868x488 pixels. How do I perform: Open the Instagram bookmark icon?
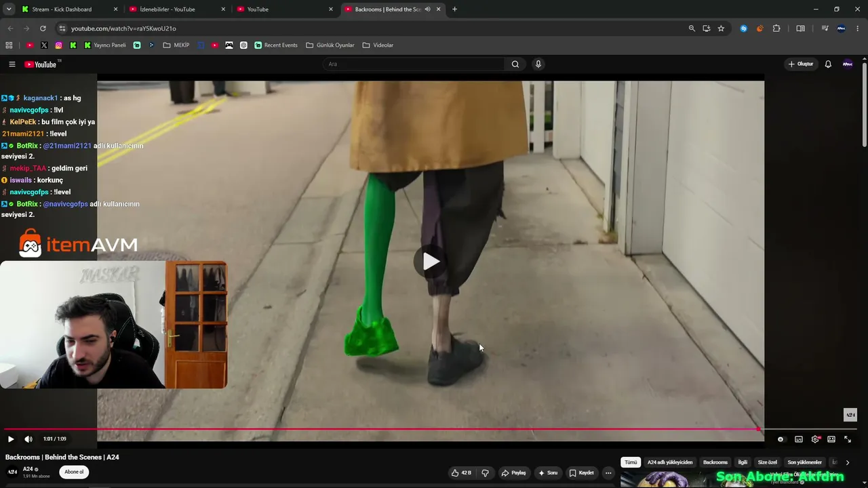point(59,45)
